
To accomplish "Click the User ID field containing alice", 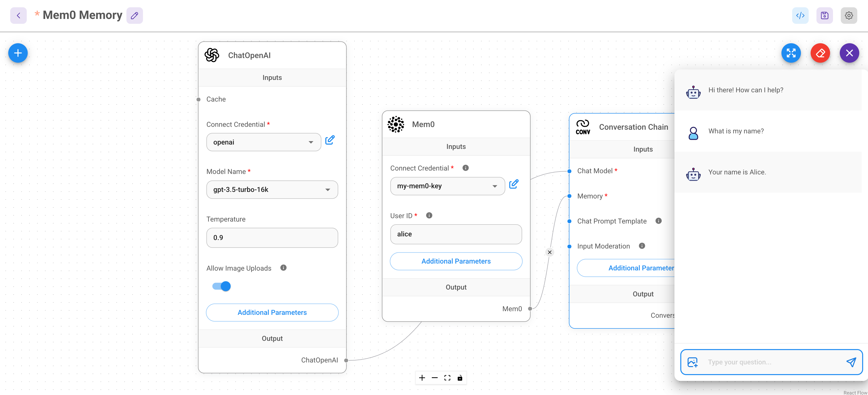I will [x=456, y=234].
